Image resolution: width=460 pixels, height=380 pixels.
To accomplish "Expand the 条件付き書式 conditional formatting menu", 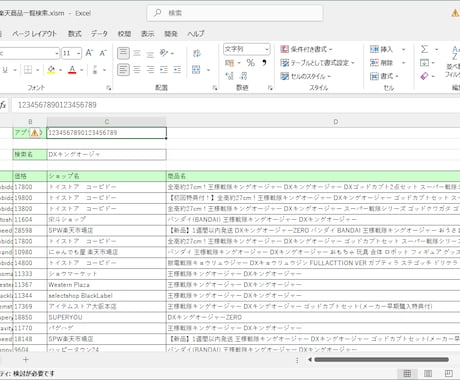I will pos(306,49).
